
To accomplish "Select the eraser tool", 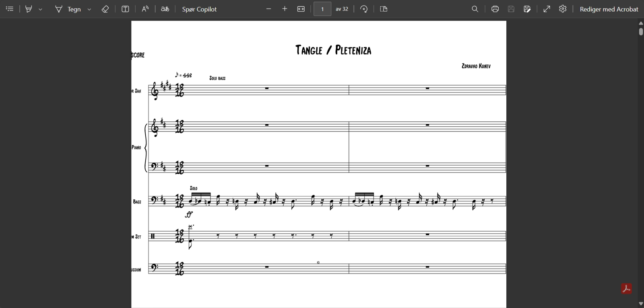I will point(105,9).
